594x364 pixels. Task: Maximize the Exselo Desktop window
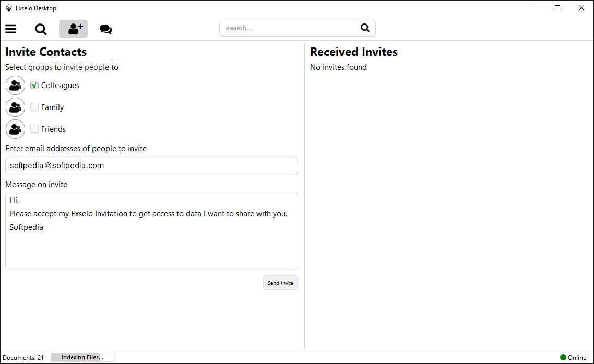coord(557,8)
